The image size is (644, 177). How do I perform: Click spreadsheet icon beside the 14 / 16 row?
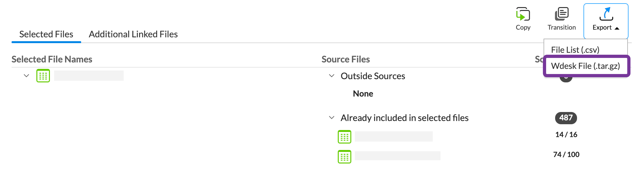[x=345, y=137]
